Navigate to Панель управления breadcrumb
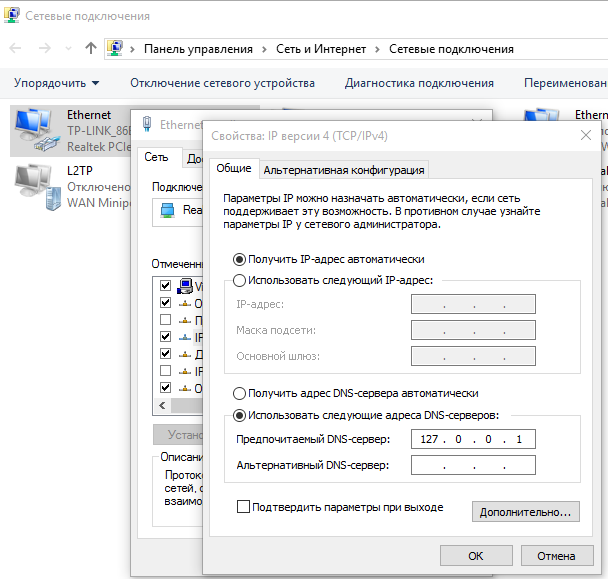The width and height of the screenshot is (608, 579). pyautogui.click(x=198, y=49)
